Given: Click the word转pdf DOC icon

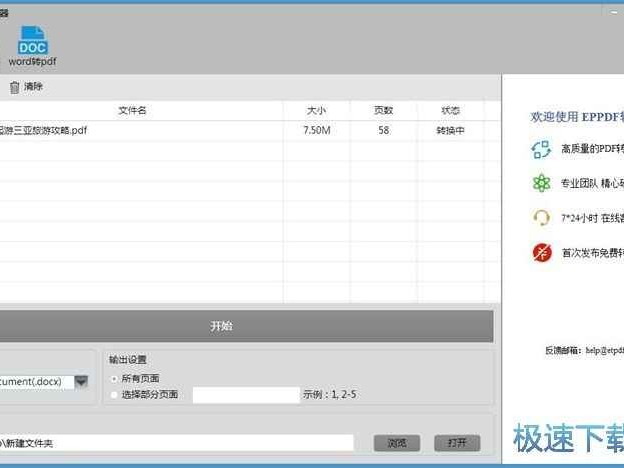Looking at the screenshot, I should click(x=32, y=41).
